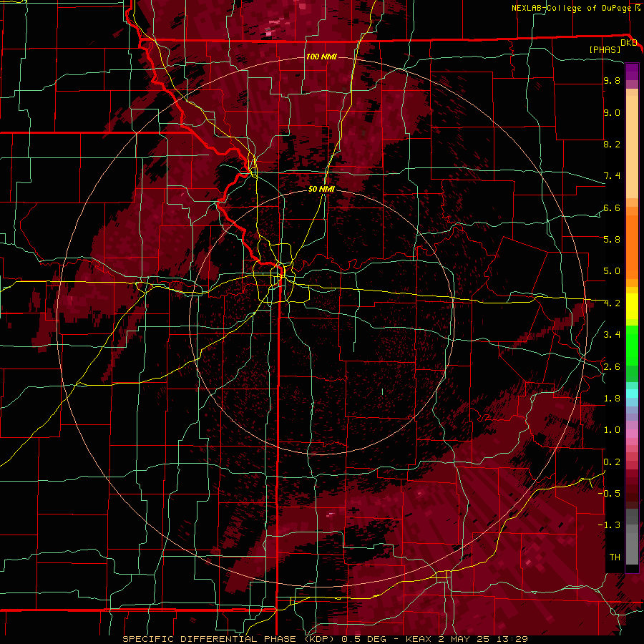Pick the purple swatch atop the color bar
The width and height of the screenshot is (644, 644).
coord(632,72)
